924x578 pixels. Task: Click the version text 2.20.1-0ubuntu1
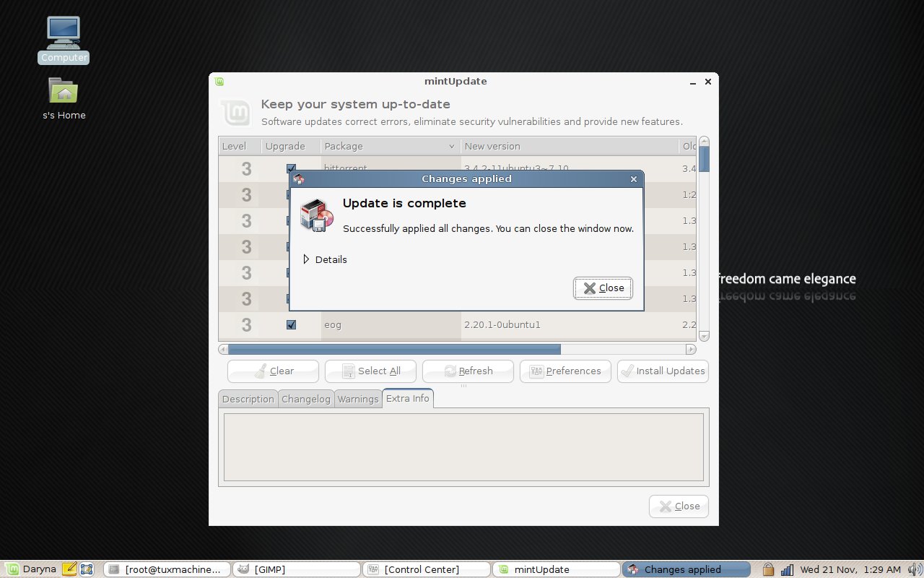pyautogui.click(x=502, y=325)
